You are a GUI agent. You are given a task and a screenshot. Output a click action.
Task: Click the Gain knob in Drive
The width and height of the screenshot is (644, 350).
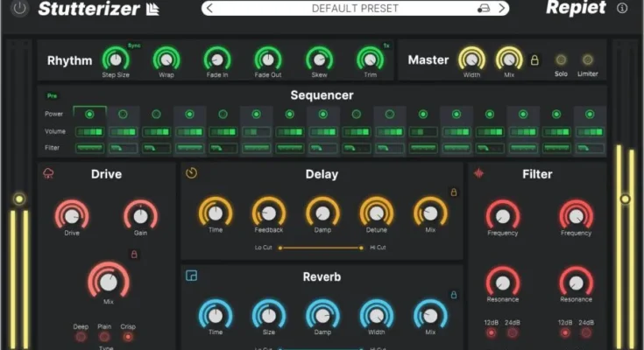point(140,215)
